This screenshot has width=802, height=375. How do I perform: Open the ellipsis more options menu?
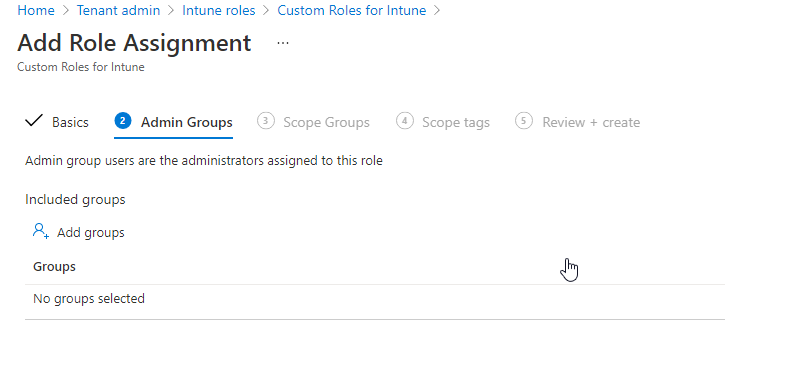click(x=283, y=43)
